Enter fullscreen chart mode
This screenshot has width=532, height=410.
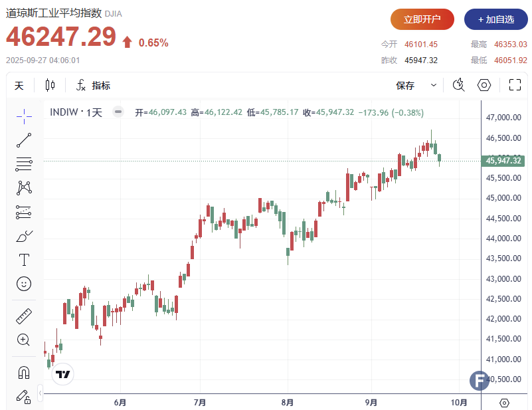pyautogui.click(x=515, y=85)
